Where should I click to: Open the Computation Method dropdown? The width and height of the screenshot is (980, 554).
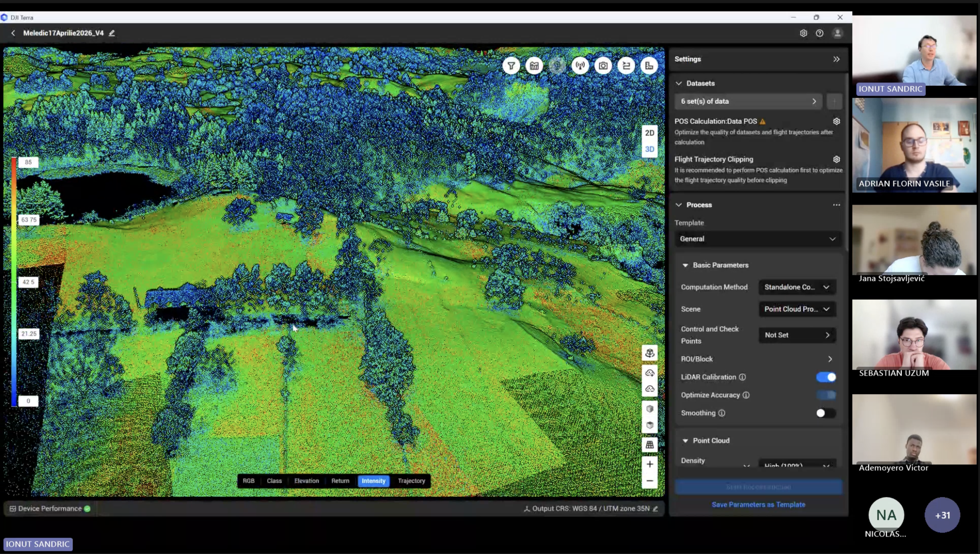(797, 287)
